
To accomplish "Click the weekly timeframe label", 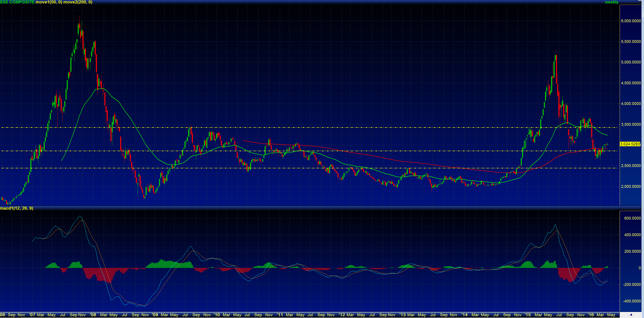I will click(x=611, y=2).
